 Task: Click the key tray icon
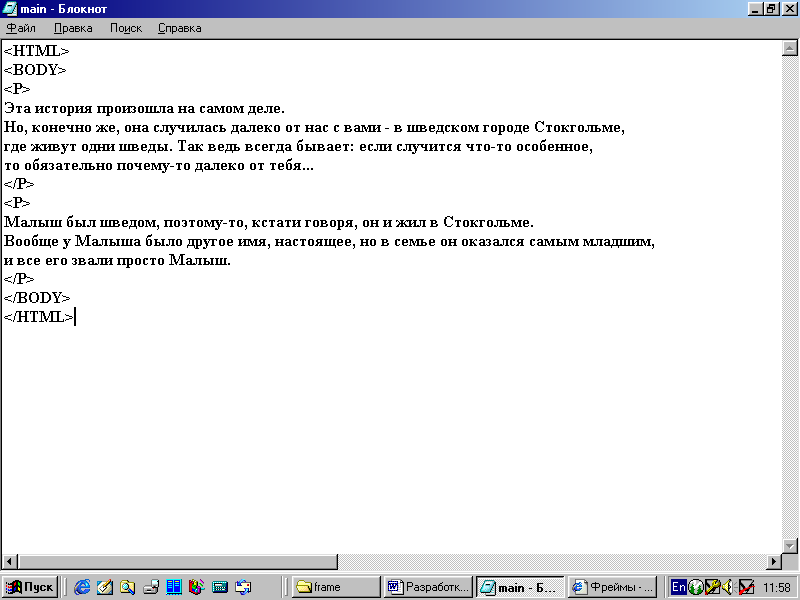click(x=712, y=587)
